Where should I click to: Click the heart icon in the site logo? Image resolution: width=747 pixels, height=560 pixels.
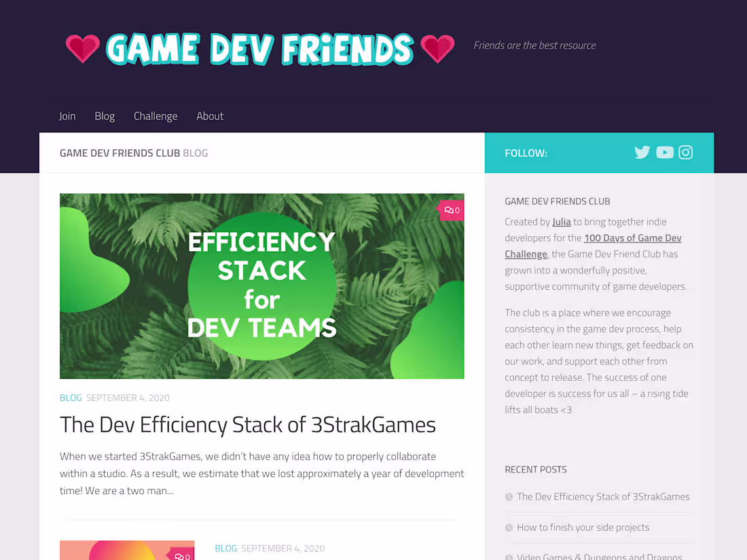tap(83, 48)
